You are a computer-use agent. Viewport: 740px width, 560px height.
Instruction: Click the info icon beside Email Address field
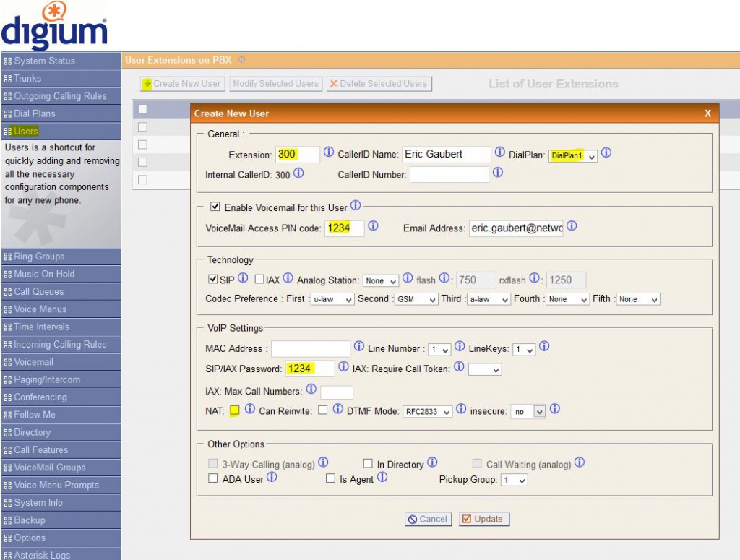click(x=572, y=226)
